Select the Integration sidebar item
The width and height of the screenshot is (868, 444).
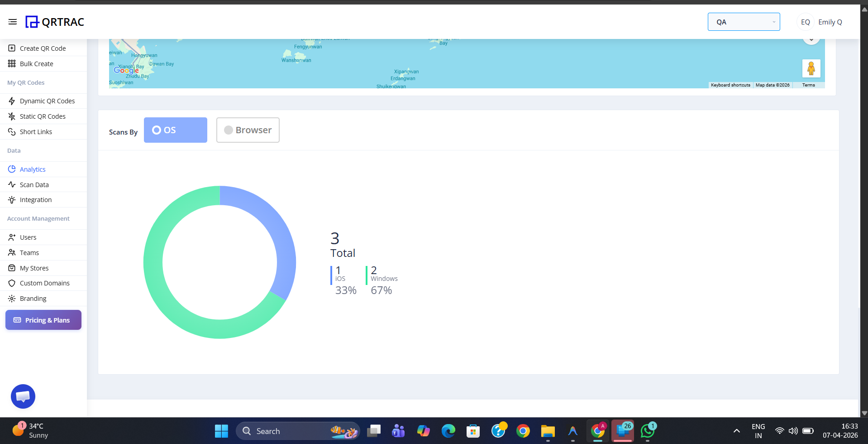pos(35,199)
